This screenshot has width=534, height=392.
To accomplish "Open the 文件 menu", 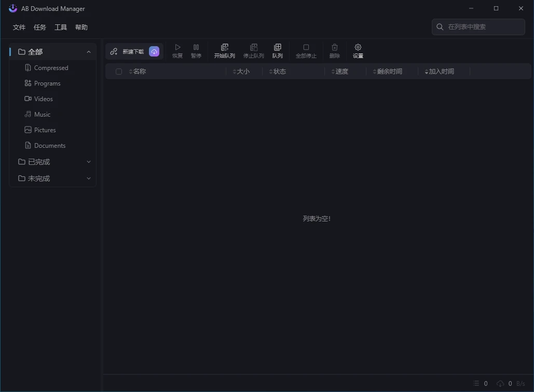I will pyautogui.click(x=19, y=27).
